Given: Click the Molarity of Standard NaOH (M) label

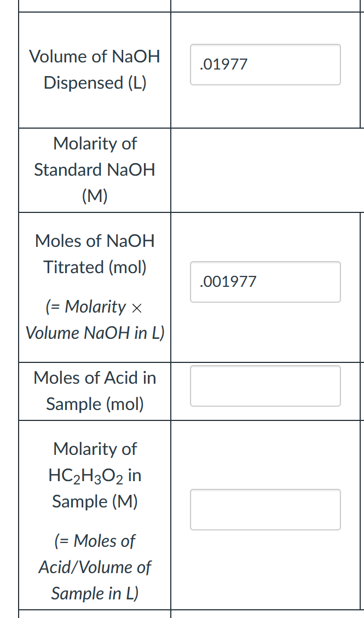Looking at the screenshot, I should 94,170.
